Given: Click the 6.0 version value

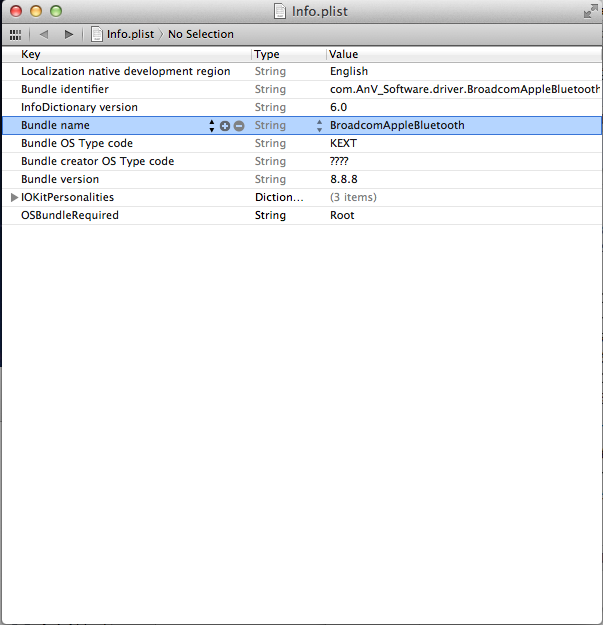Looking at the screenshot, I should [338, 107].
